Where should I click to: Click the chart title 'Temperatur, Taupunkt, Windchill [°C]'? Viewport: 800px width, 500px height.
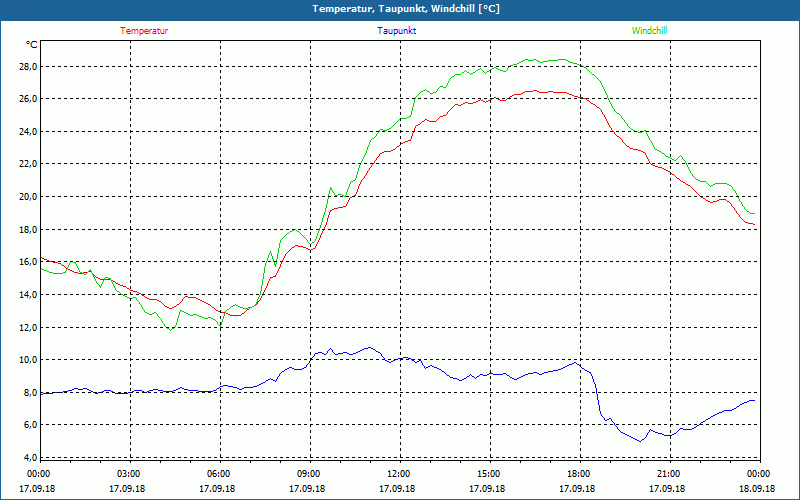pyautogui.click(x=406, y=9)
